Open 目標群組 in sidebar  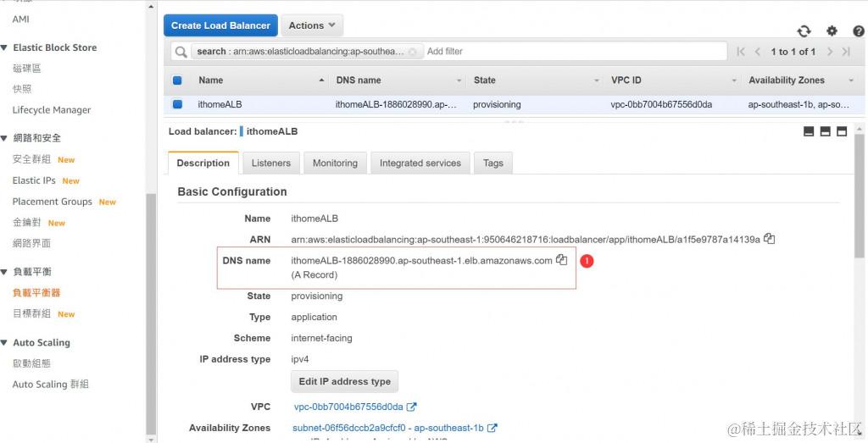coord(31,313)
